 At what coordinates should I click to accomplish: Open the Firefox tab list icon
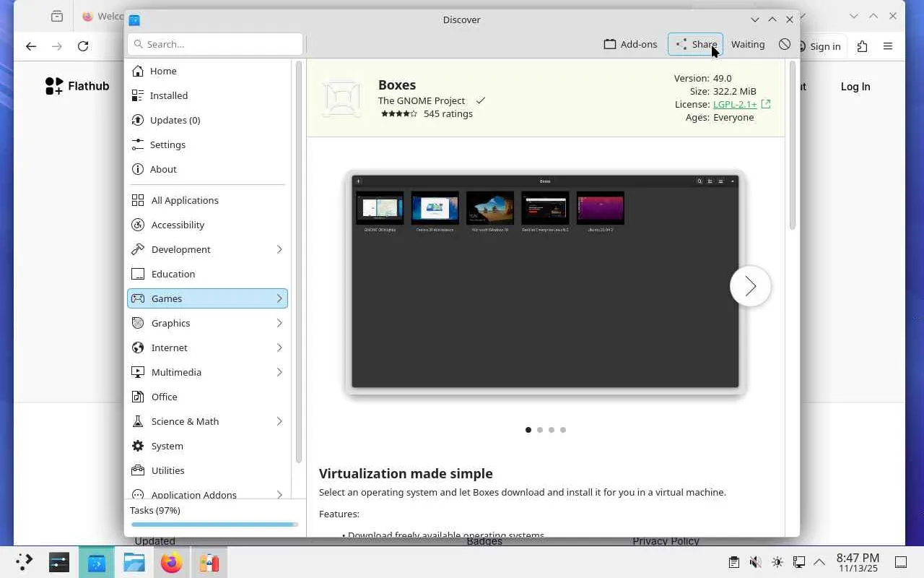pyautogui.click(x=57, y=17)
